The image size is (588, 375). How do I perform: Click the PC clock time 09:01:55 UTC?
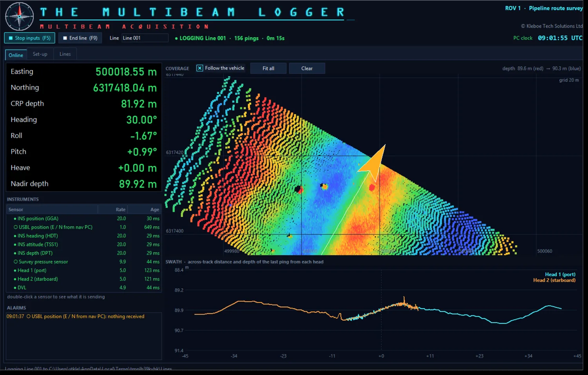click(x=560, y=38)
